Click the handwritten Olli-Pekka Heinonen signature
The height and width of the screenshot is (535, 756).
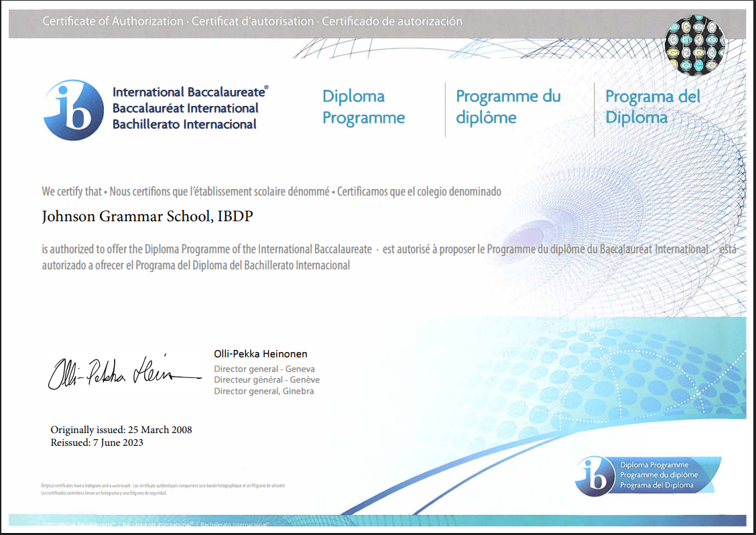coord(125,371)
